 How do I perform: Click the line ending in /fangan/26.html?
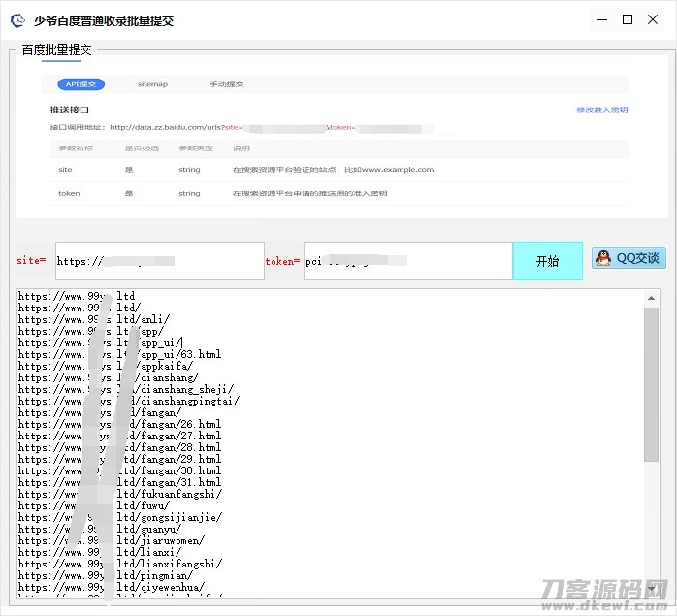pyautogui.click(x=119, y=424)
